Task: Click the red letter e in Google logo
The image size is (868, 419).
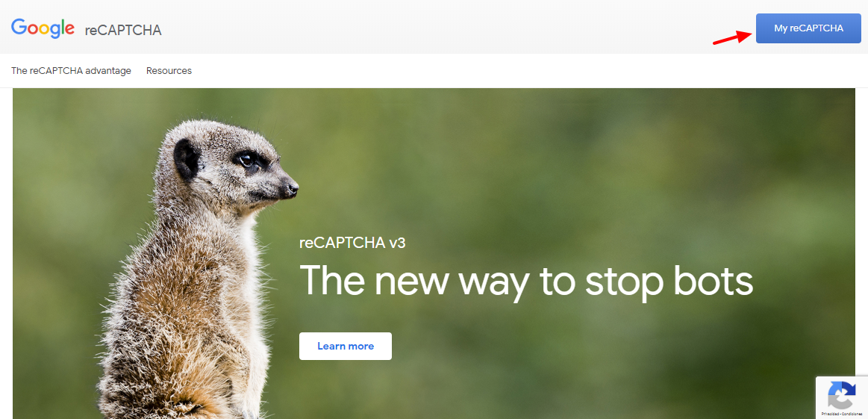Action: pos(69,29)
